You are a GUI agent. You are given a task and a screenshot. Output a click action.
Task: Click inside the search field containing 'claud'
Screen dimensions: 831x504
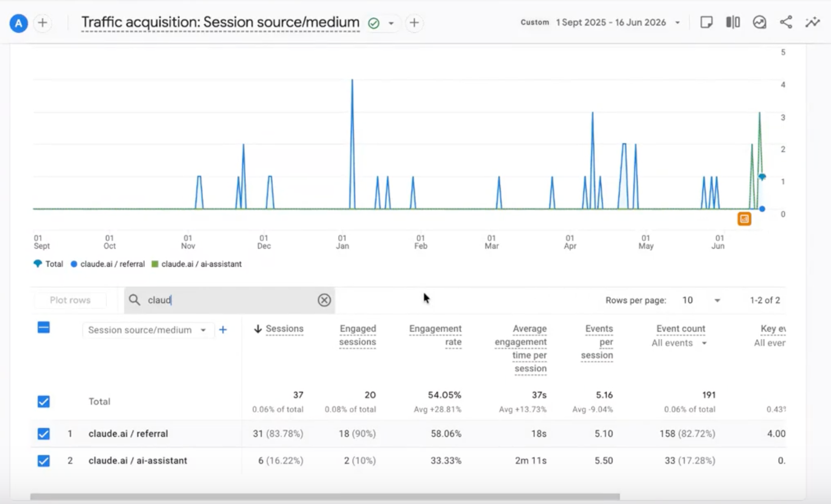pos(229,300)
